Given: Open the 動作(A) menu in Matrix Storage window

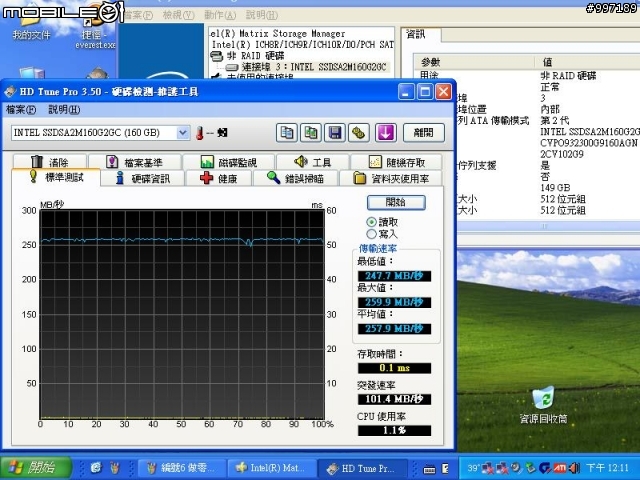Looking at the screenshot, I should point(220,15).
